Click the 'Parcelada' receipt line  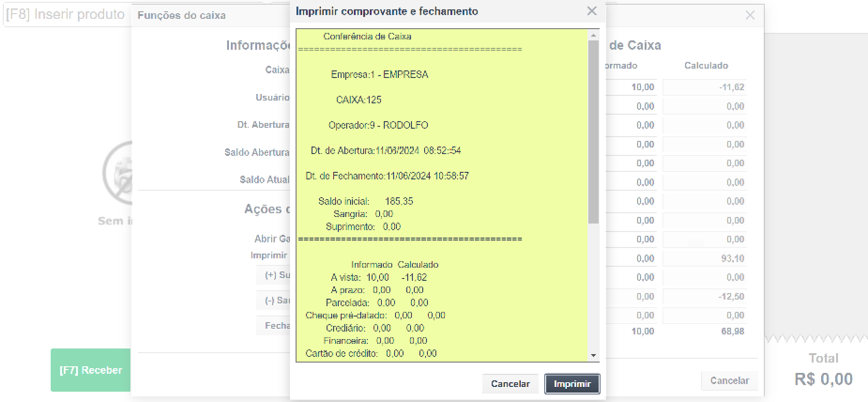coord(377,302)
